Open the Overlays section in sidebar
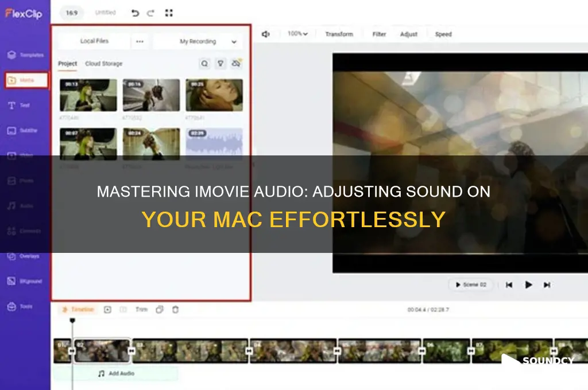Image resolution: width=588 pixels, height=390 pixels. coord(23,256)
